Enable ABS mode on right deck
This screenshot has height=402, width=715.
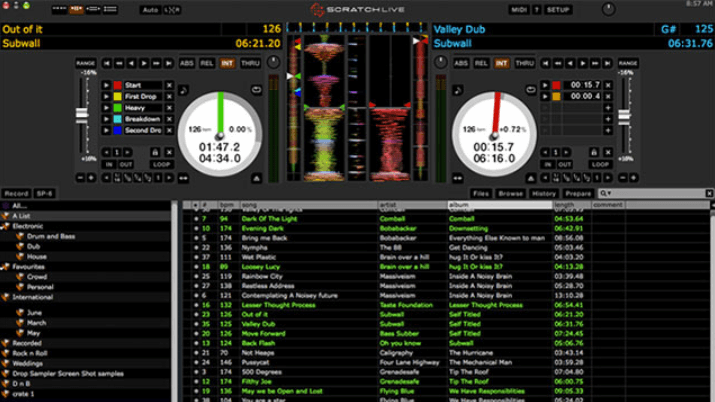[461, 63]
